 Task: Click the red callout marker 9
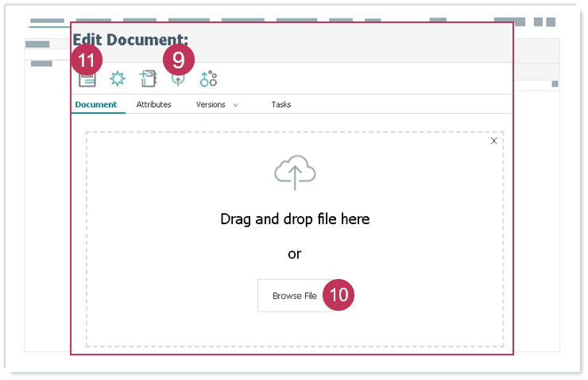coord(178,60)
